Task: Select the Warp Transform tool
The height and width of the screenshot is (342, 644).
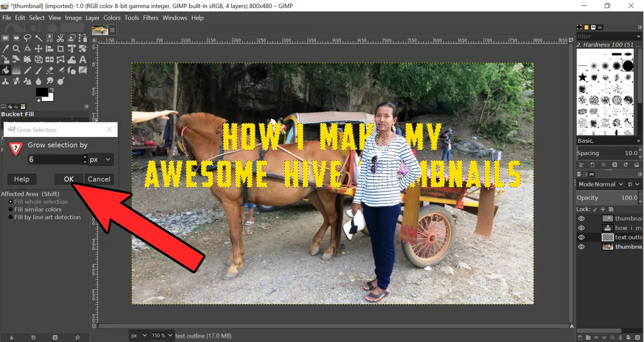Action: coord(72,59)
